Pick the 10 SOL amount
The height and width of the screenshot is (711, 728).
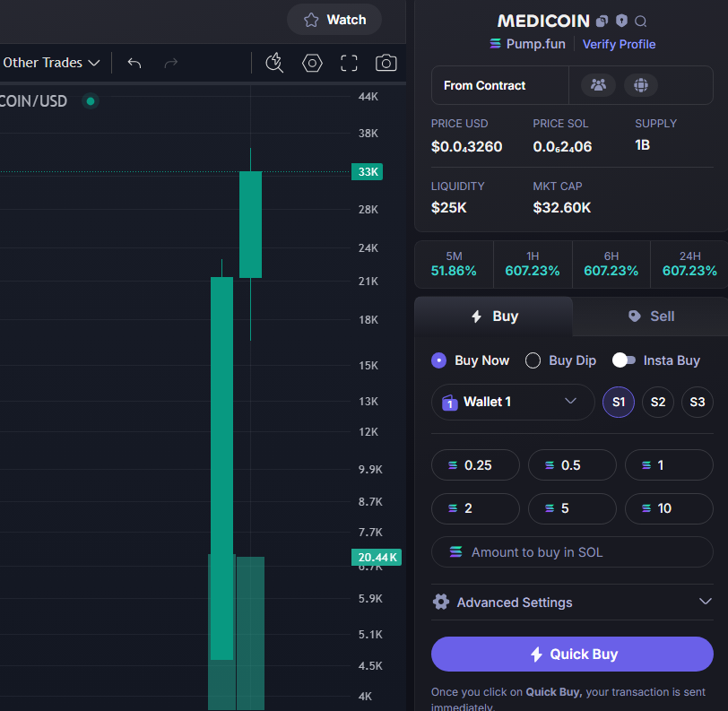pyautogui.click(x=669, y=508)
